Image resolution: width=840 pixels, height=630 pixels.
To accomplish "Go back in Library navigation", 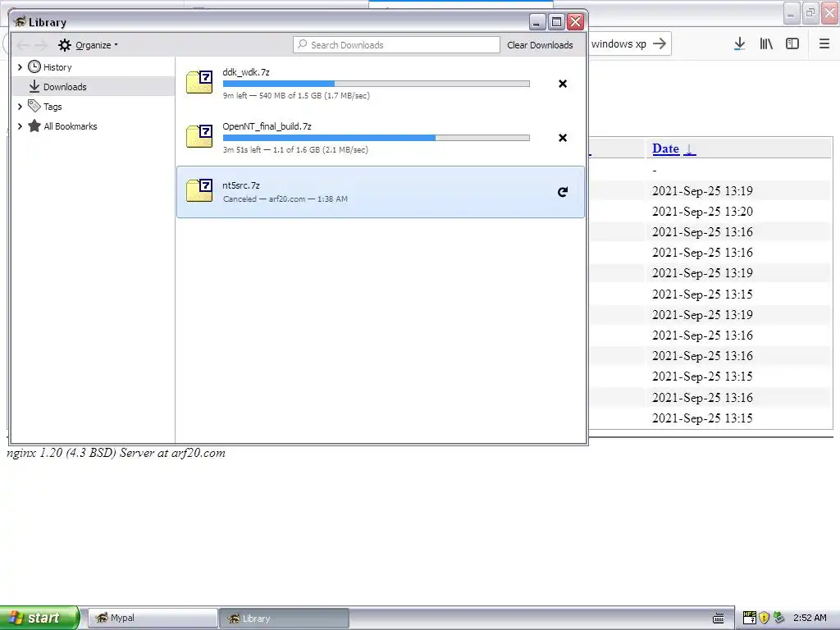I will (x=22, y=45).
